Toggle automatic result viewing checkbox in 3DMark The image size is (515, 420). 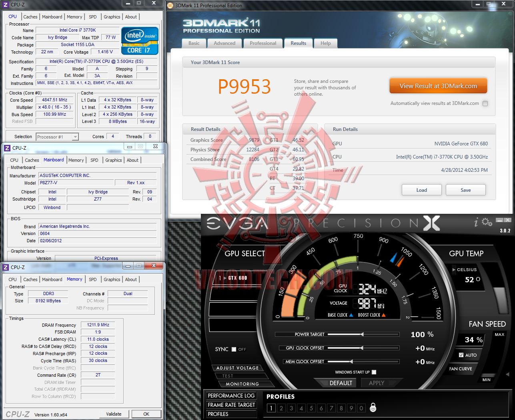tap(485, 103)
